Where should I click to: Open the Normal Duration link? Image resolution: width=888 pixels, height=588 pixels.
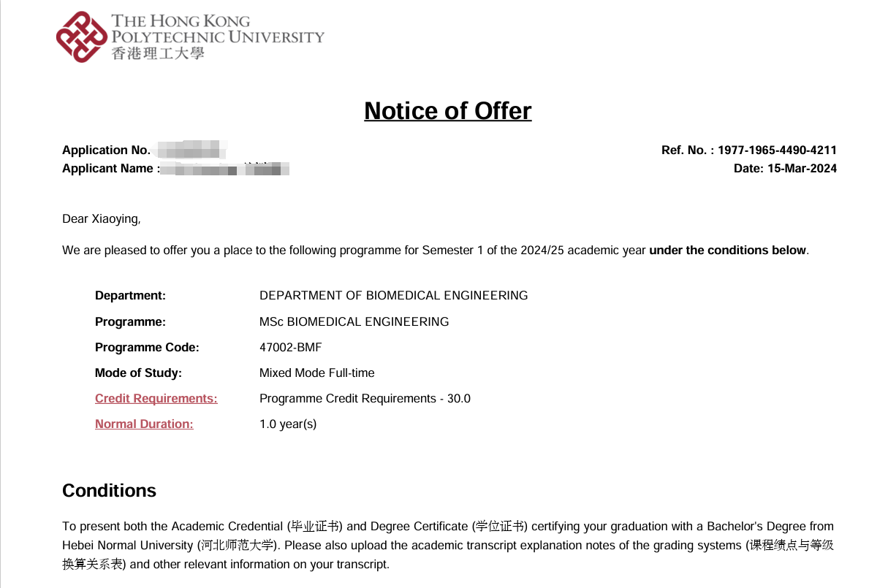click(144, 424)
